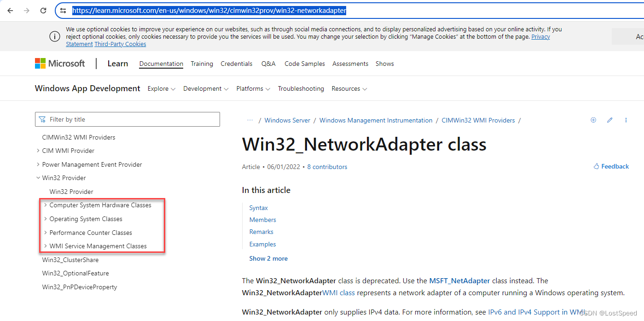This screenshot has width=644, height=321.
Task: Click the filter icon in the Filter by title box
Action: pyautogui.click(x=42, y=119)
